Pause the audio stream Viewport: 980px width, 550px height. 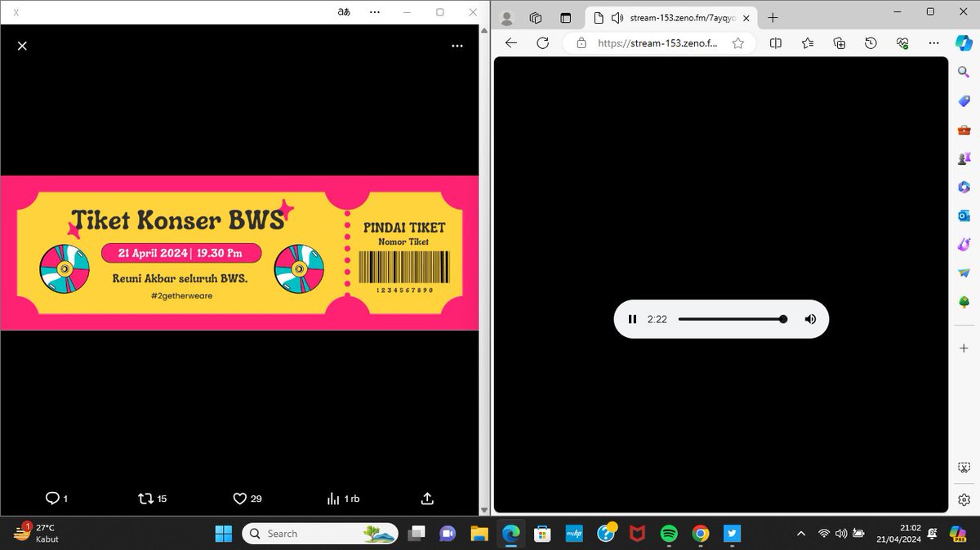pos(632,319)
